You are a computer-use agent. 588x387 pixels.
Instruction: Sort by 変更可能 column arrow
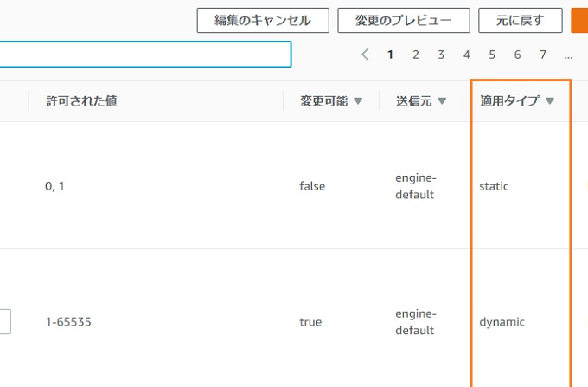pyautogui.click(x=358, y=101)
